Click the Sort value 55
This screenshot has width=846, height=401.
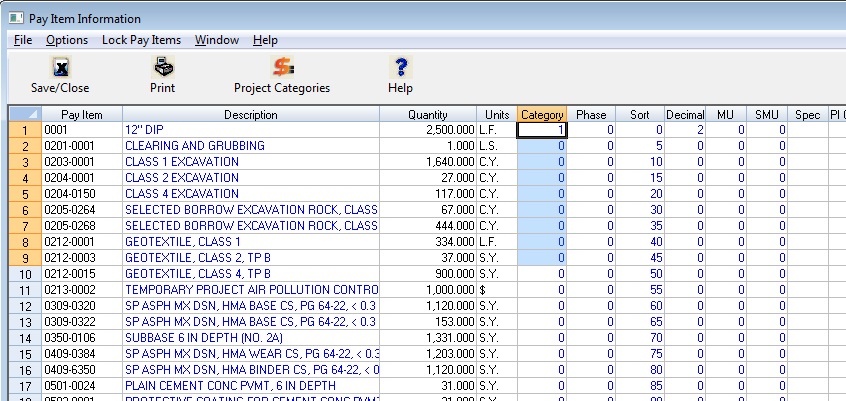pos(640,290)
